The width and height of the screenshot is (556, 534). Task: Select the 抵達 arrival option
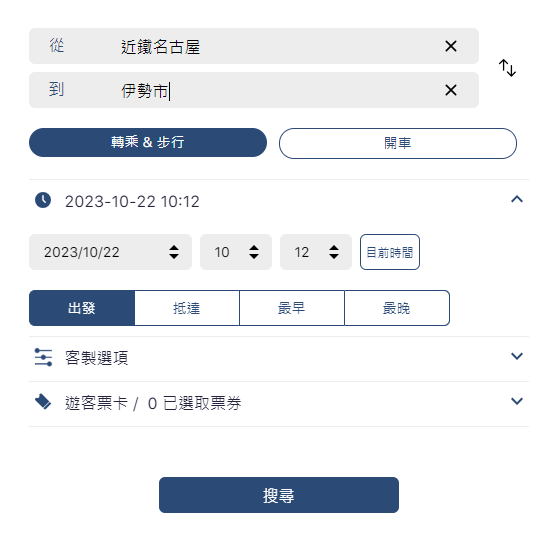click(x=187, y=308)
